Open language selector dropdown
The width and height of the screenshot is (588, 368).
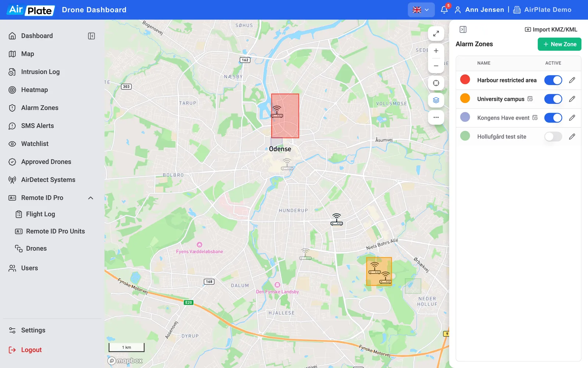click(421, 10)
